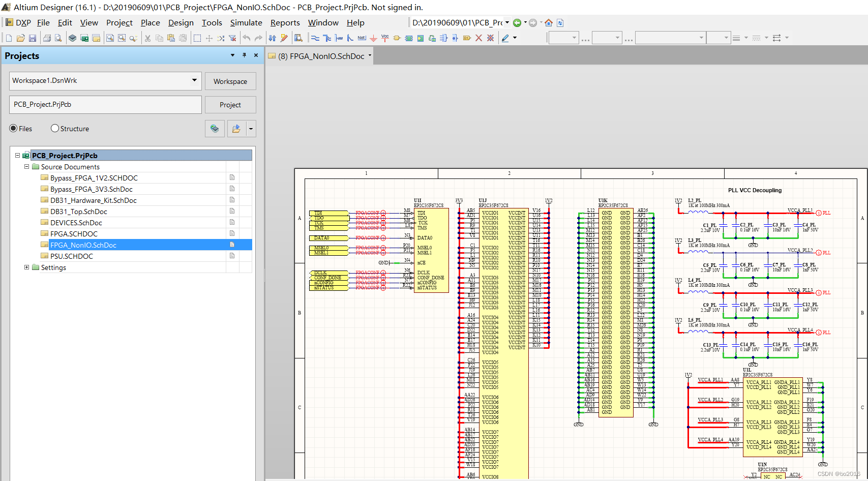
Task: Click the Project button
Action: tap(230, 105)
